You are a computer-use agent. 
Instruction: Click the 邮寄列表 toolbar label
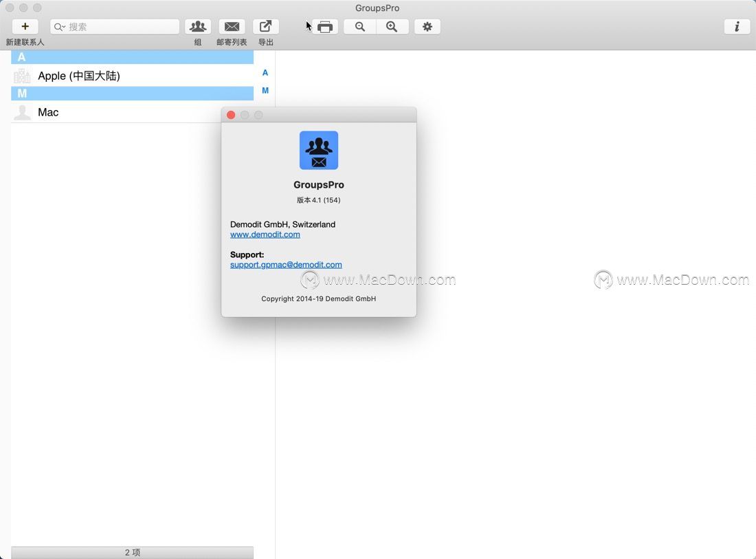[232, 43]
